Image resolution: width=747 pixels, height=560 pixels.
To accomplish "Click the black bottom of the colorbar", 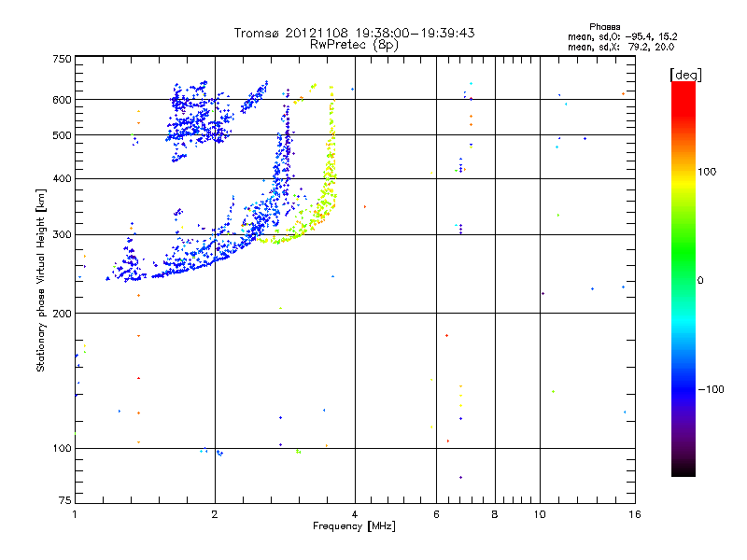I will pyautogui.click(x=684, y=469).
